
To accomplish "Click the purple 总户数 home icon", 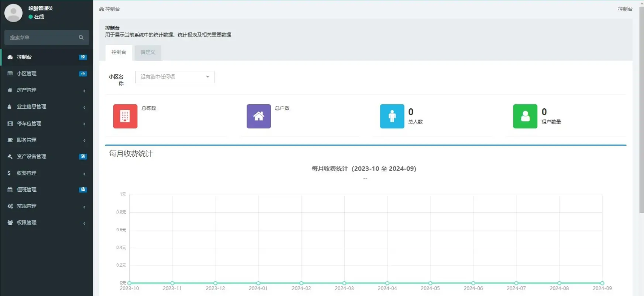I will (259, 116).
